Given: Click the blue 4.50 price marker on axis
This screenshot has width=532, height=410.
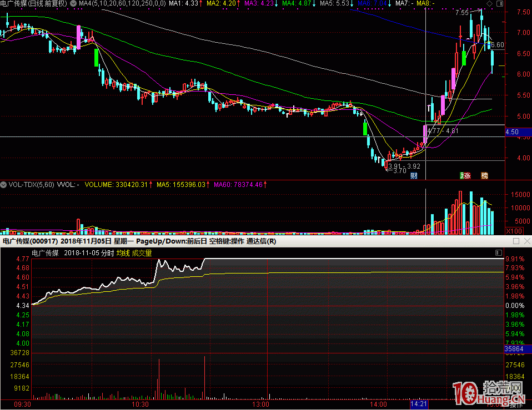Looking at the screenshot, I should (518, 132).
